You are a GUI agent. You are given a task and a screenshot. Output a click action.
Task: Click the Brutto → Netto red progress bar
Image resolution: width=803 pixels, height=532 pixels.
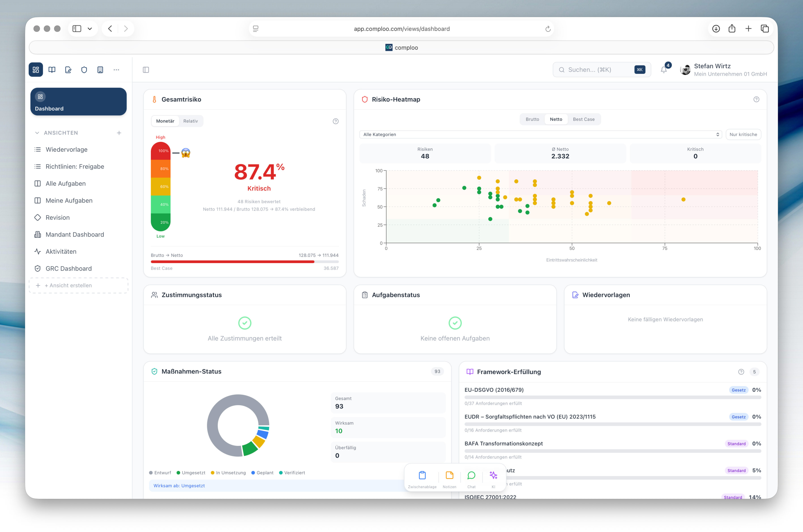pos(233,262)
